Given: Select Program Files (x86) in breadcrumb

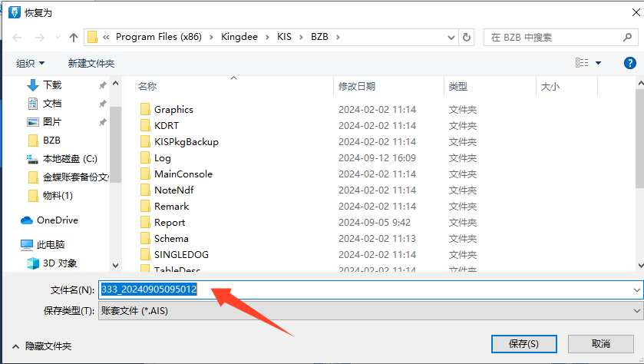Looking at the screenshot, I should point(159,37).
